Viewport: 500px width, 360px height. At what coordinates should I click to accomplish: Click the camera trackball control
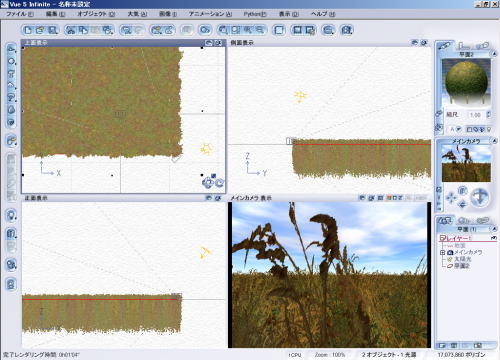click(x=479, y=196)
